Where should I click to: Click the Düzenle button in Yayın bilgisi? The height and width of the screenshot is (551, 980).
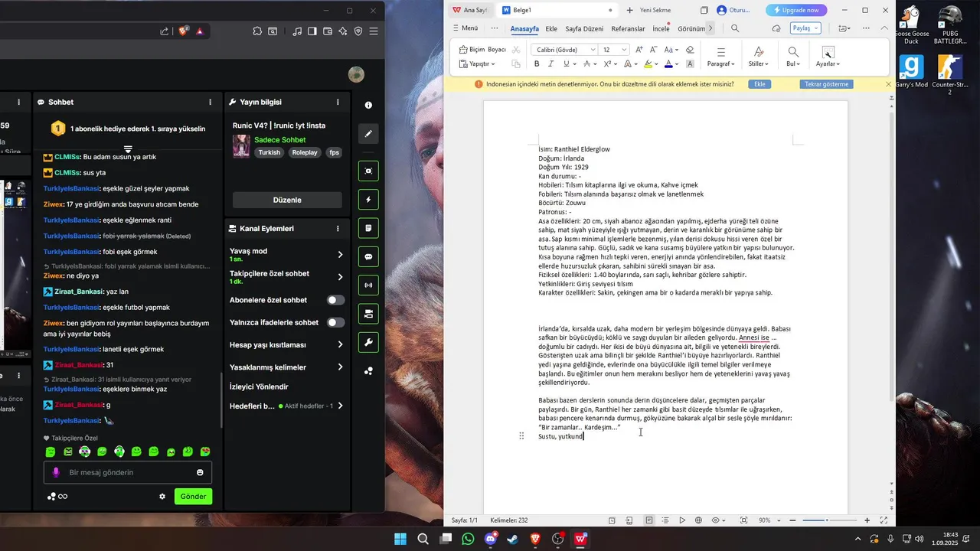[287, 200]
